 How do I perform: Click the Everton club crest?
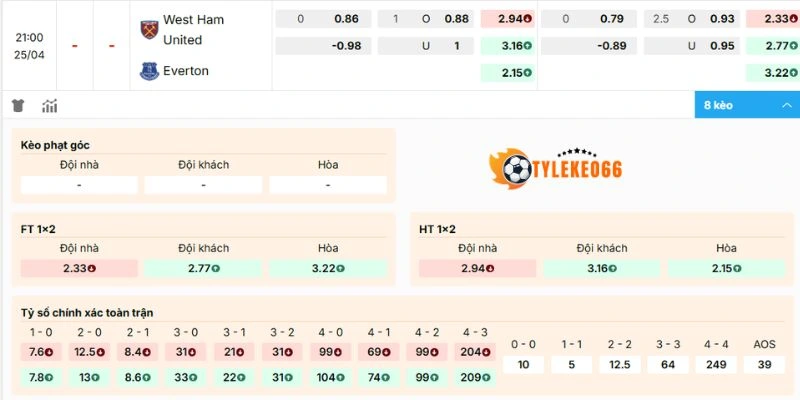149,71
